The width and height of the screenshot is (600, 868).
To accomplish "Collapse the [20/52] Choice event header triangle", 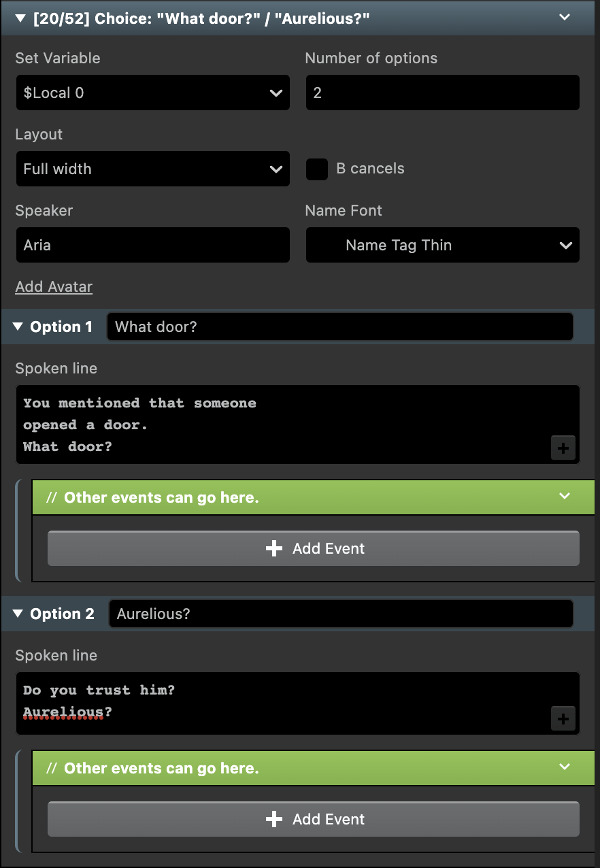I will [20, 17].
